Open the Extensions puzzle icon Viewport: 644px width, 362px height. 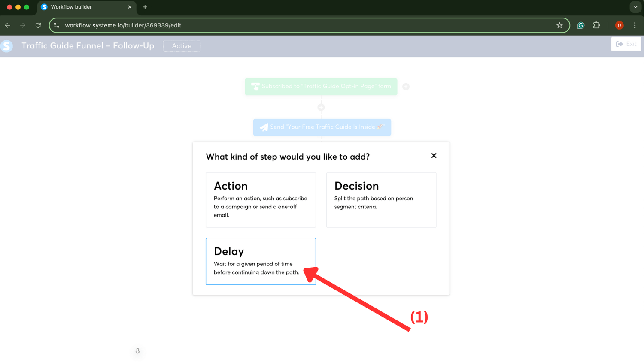[596, 25]
